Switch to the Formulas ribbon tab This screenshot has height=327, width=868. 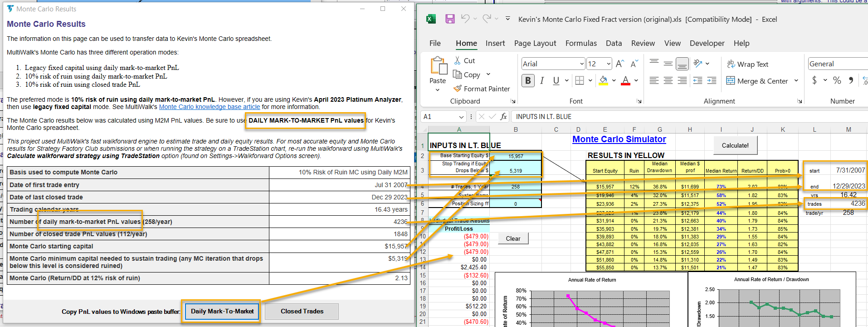(x=581, y=43)
